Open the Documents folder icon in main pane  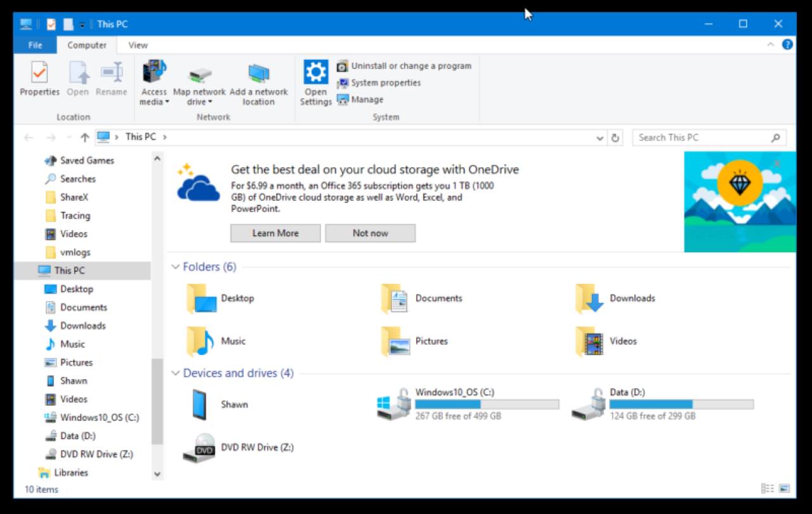click(x=395, y=299)
